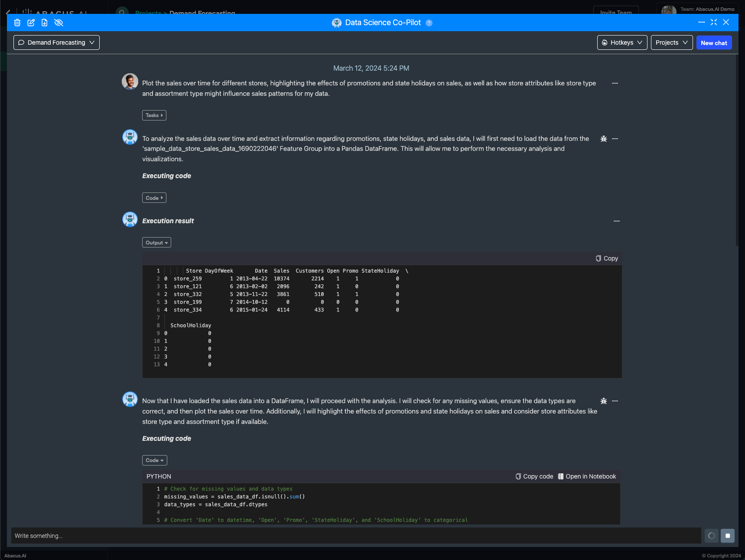The image size is (745, 560).
Task: Click the Write something message field
Action: point(355,536)
